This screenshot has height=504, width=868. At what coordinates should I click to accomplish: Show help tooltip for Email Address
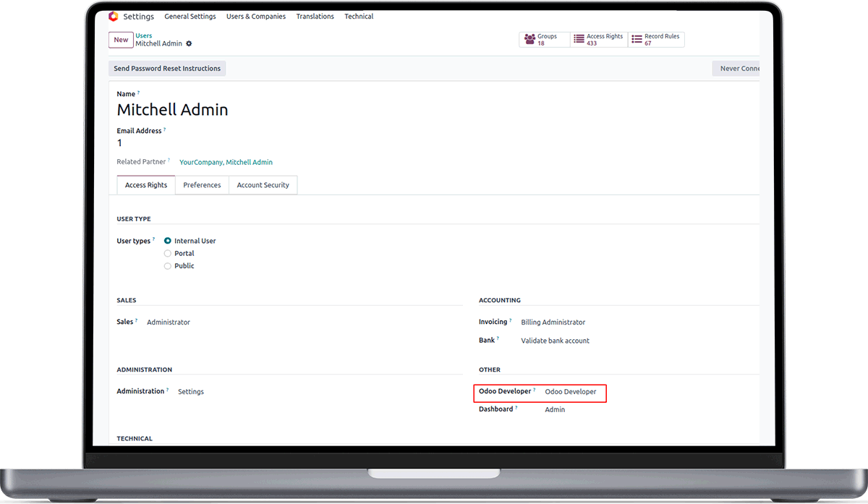coord(164,129)
